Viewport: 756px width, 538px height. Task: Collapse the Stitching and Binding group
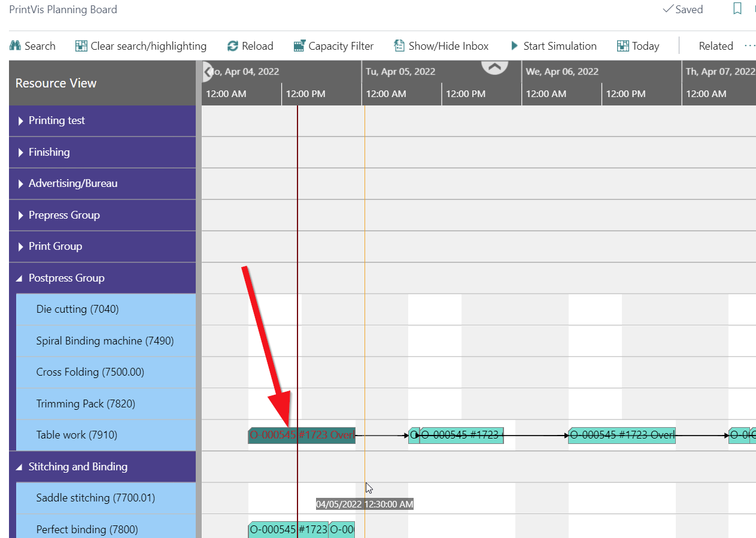click(20, 467)
